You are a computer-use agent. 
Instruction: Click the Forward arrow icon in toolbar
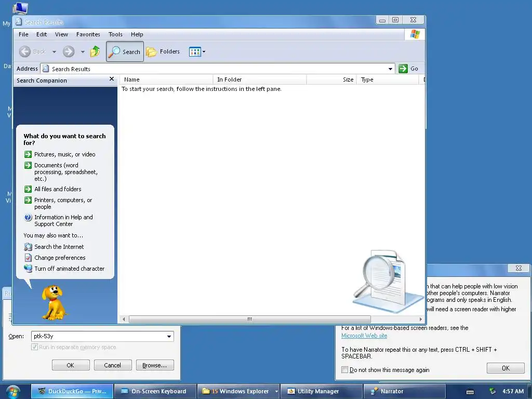click(69, 51)
